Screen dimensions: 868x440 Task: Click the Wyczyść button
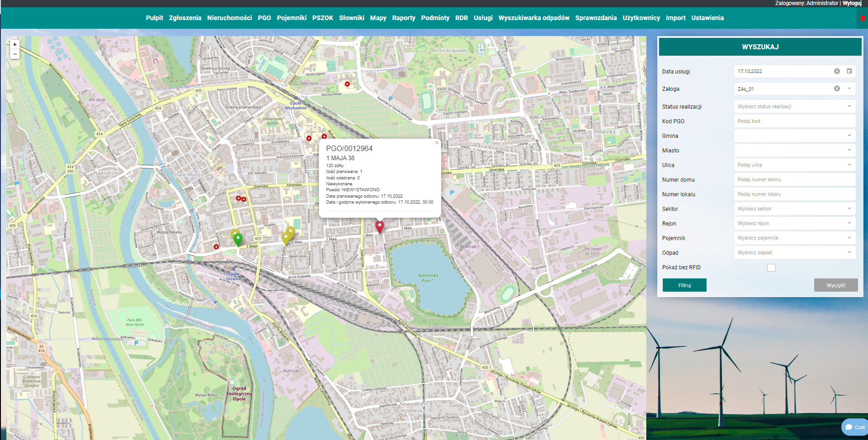tap(836, 285)
